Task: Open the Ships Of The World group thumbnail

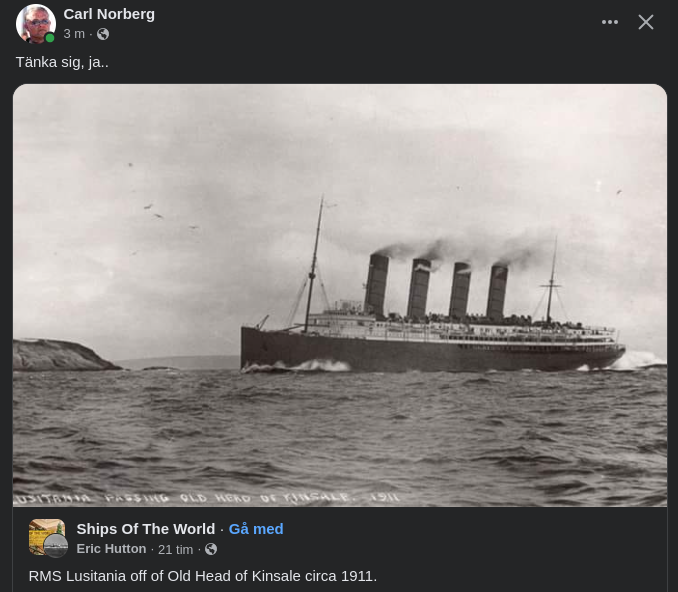Action: click(47, 537)
